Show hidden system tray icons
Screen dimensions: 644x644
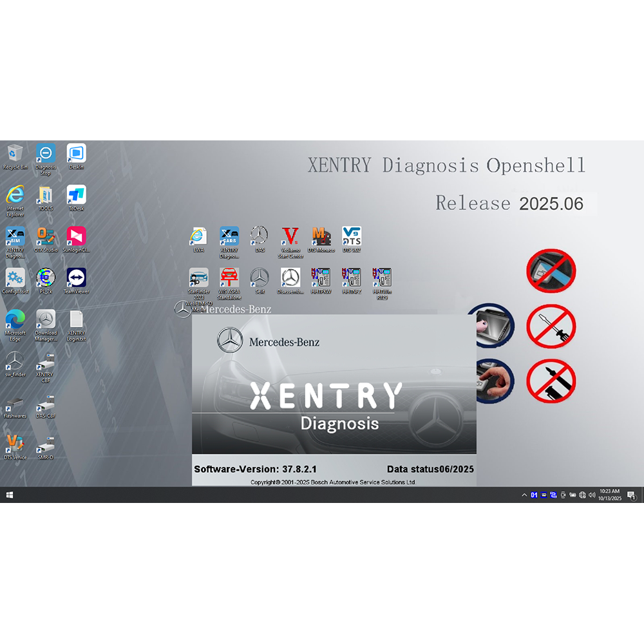(524, 495)
